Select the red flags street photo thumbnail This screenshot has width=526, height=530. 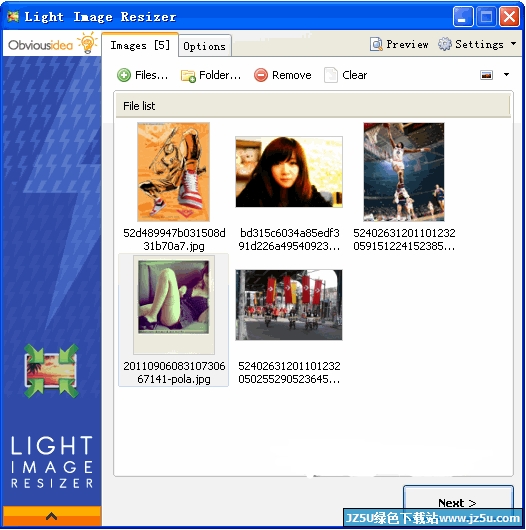289,305
